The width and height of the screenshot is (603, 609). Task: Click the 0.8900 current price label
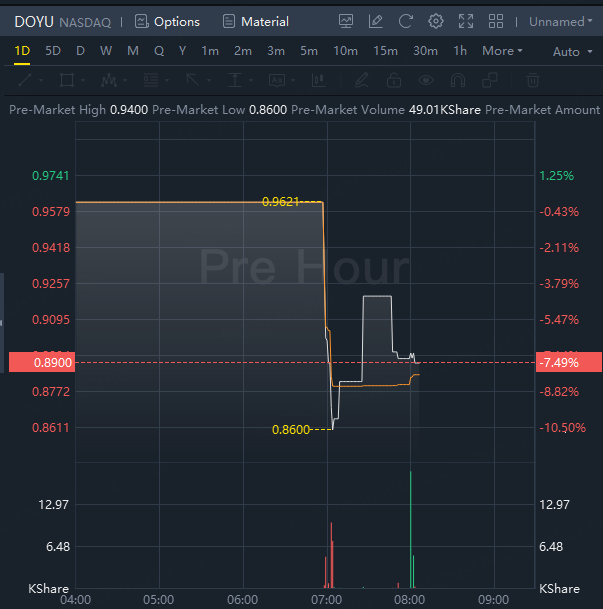42,362
